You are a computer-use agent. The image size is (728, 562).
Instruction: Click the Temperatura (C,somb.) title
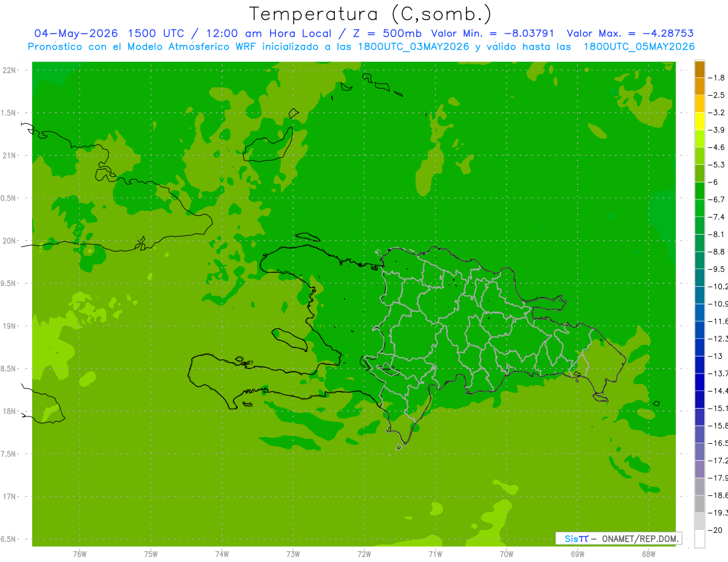[371, 14]
